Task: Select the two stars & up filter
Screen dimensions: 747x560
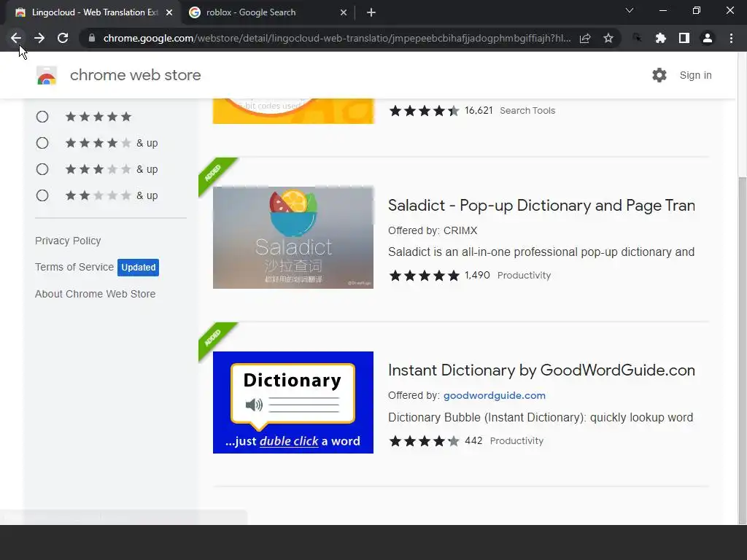Action: coord(42,195)
